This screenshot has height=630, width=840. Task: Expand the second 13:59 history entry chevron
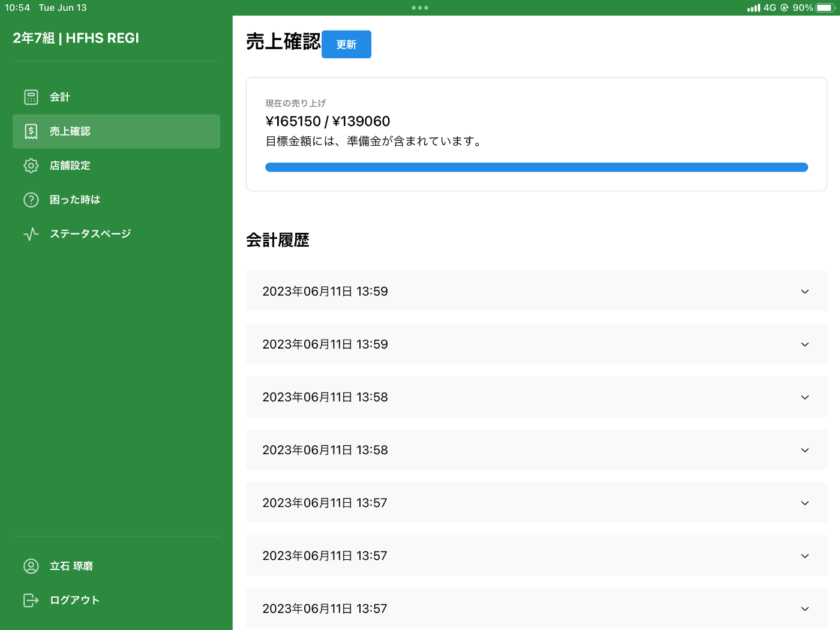[x=805, y=344]
